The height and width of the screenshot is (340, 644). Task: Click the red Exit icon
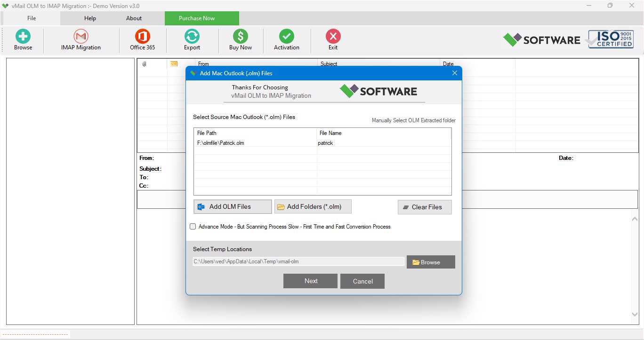click(x=333, y=36)
